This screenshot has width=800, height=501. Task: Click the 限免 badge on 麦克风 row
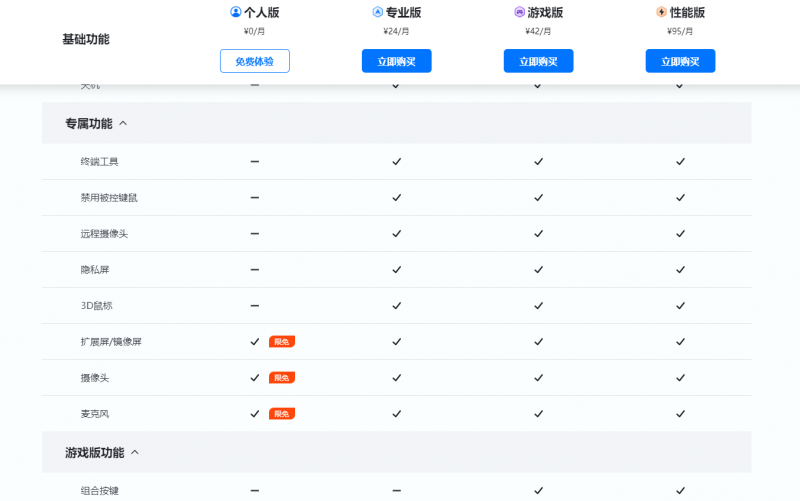click(x=282, y=414)
